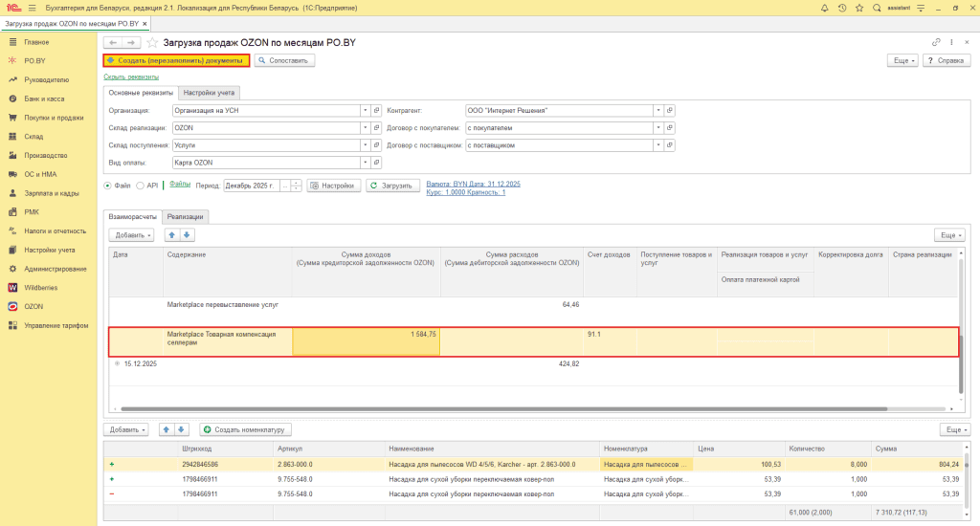Switch to Настройки учета tab
This screenshot has height=526, width=980.
pyautogui.click(x=209, y=93)
